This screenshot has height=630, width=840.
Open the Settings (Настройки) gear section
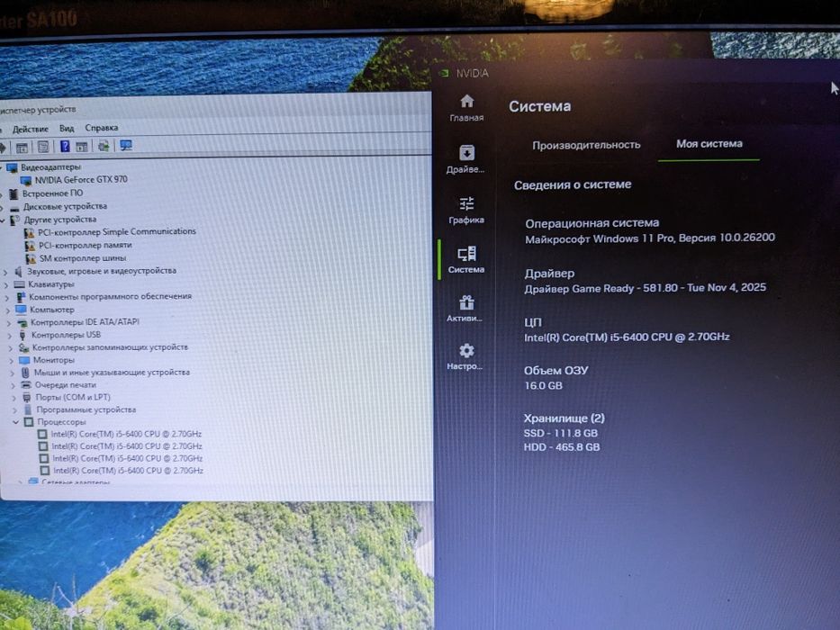[465, 356]
